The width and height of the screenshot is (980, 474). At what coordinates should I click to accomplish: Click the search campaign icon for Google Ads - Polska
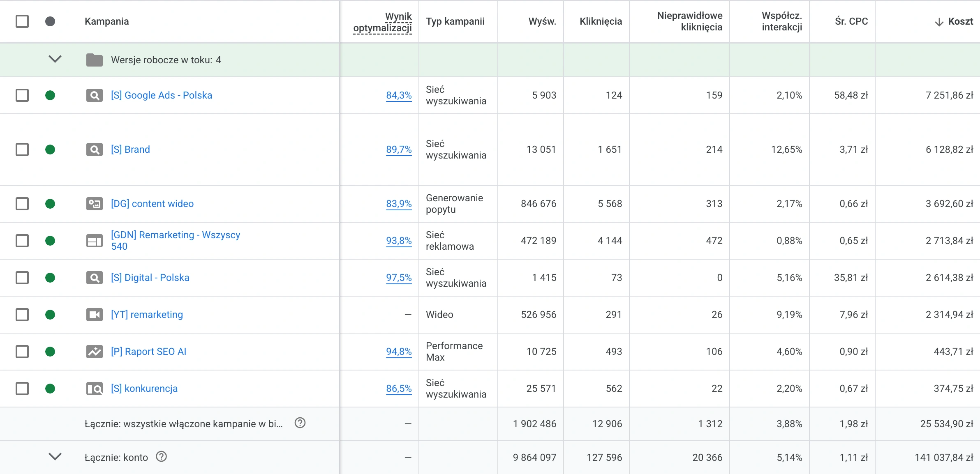click(95, 96)
